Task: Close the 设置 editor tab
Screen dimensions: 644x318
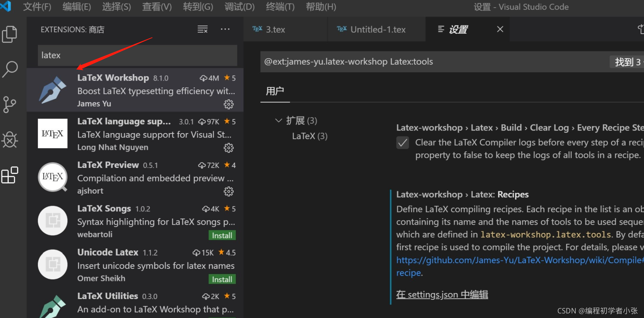Action: [x=500, y=29]
